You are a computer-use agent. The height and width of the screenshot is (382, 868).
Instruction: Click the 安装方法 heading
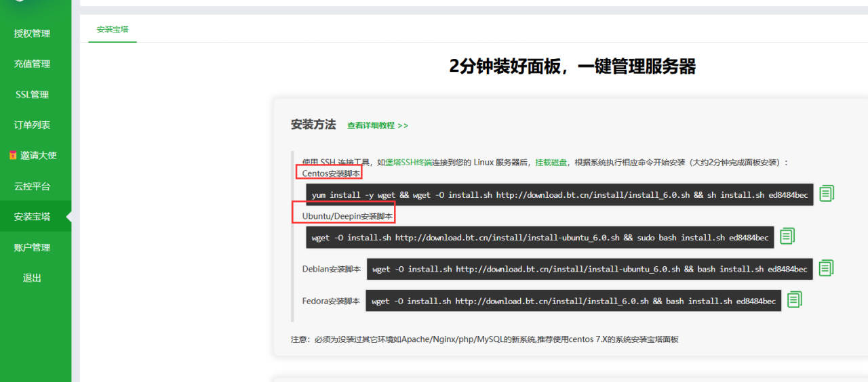pos(313,125)
